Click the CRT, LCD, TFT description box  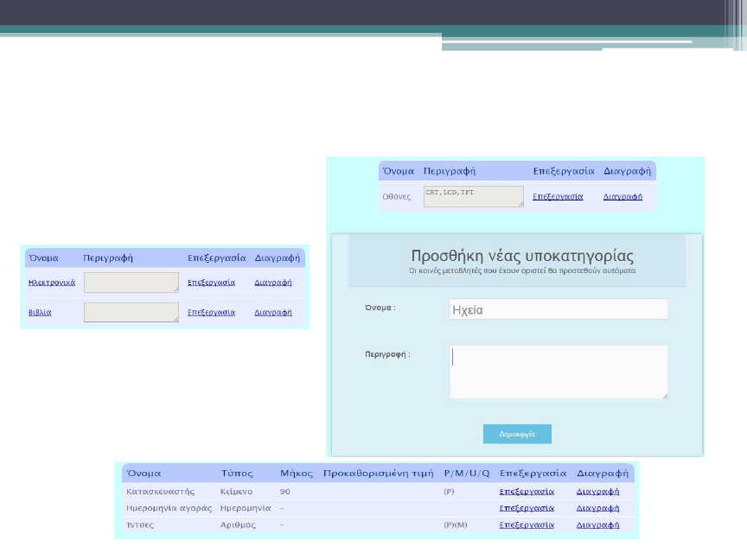click(473, 196)
